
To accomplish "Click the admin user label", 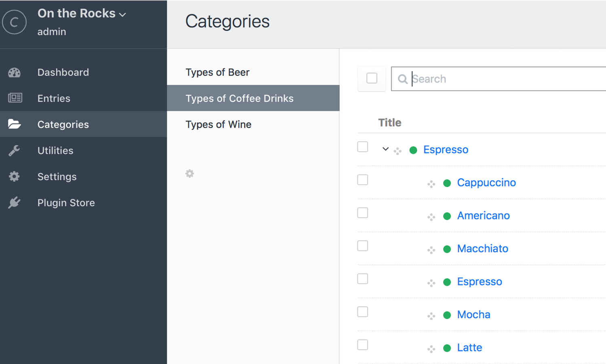I will tap(52, 32).
